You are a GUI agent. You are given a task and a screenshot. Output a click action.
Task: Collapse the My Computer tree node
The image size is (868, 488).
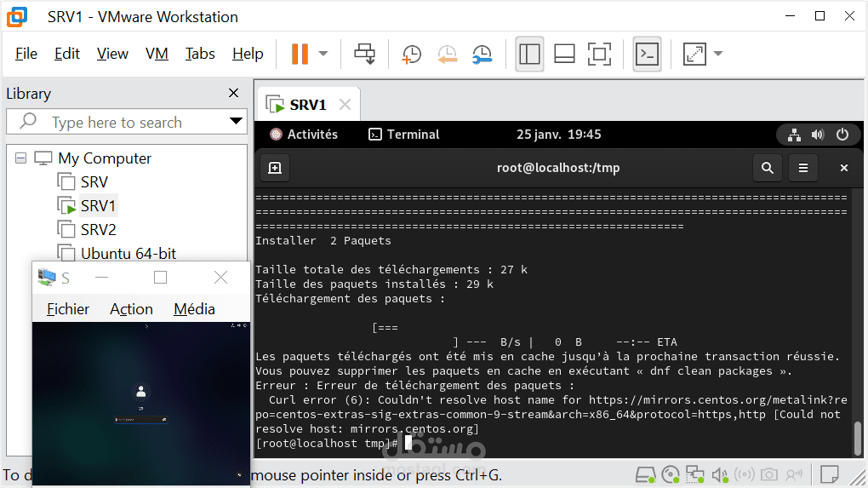coord(20,158)
